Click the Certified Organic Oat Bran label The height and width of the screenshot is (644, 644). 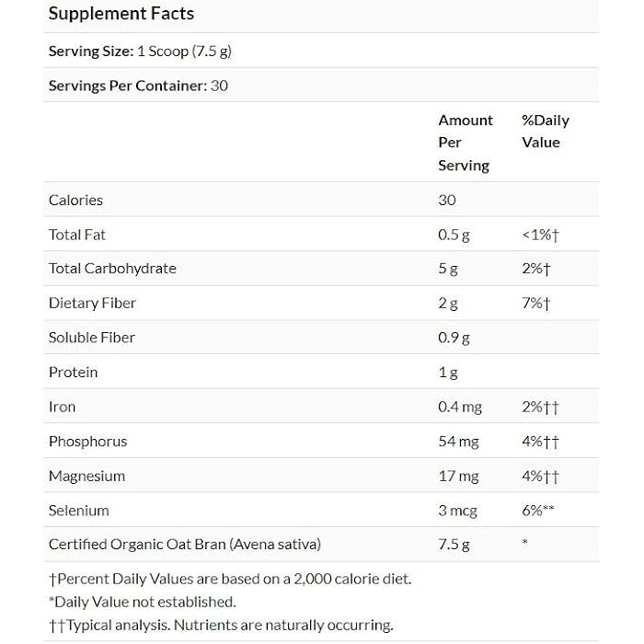(x=185, y=545)
